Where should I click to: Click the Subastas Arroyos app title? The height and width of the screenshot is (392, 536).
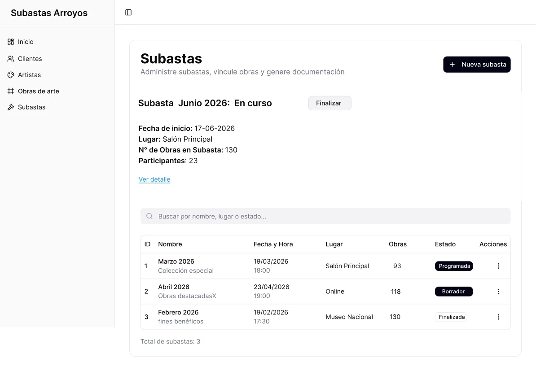(49, 13)
